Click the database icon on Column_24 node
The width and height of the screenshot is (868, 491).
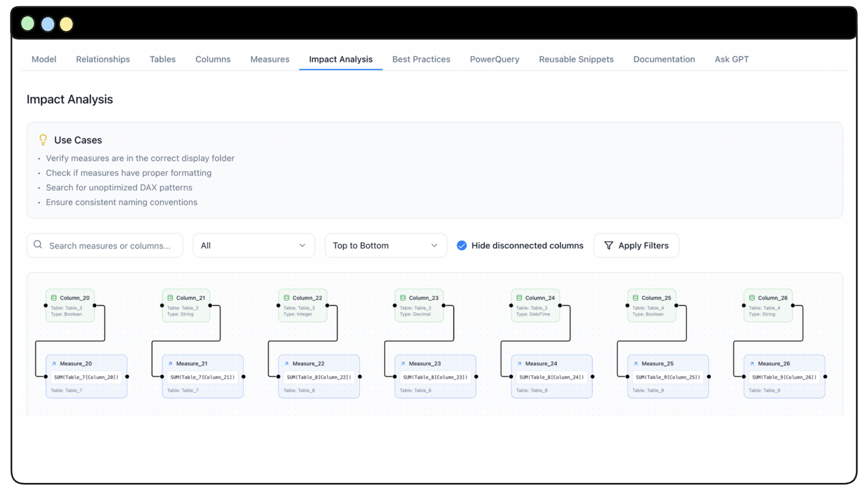point(519,298)
